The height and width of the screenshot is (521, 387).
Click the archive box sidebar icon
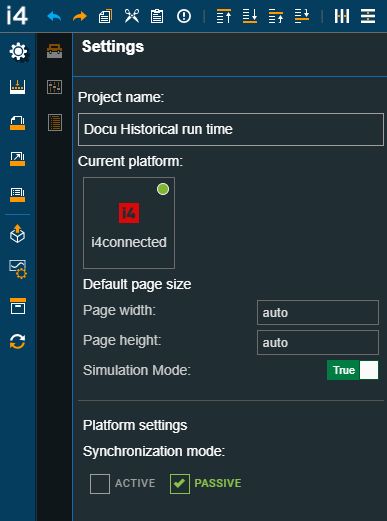18,306
